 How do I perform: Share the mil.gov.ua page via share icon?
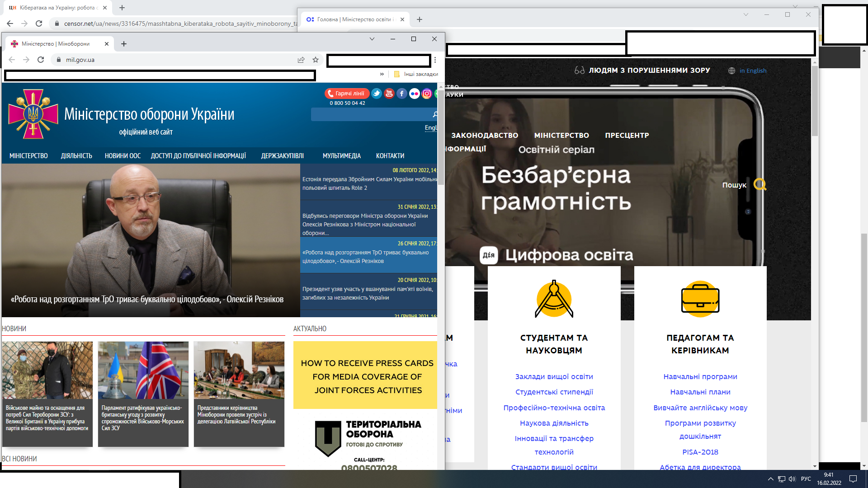click(x=301, y=60)
